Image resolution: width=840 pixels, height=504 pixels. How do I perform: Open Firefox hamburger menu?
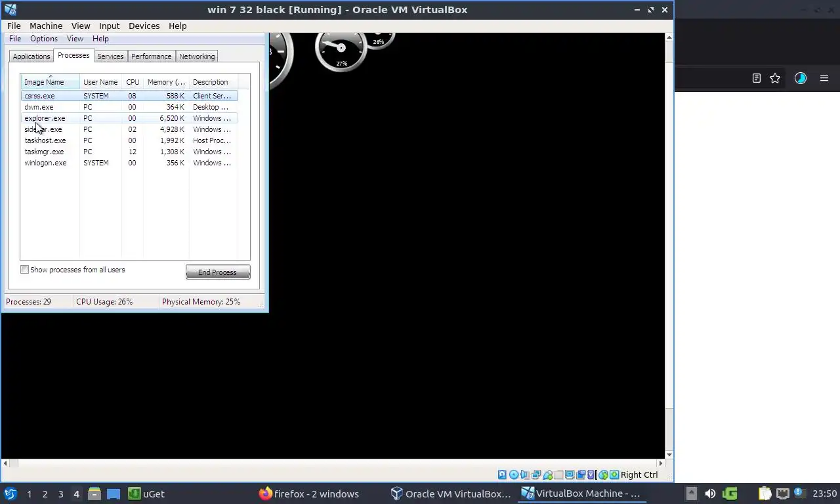point(824,78)
